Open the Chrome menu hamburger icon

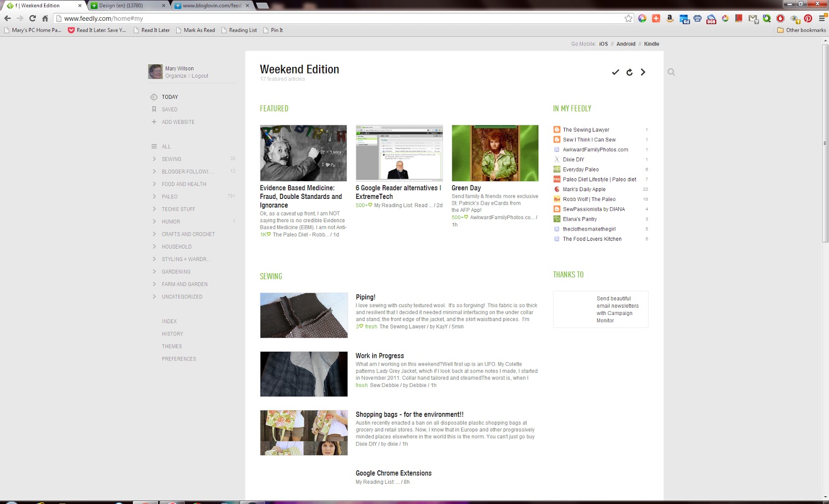[x=822, y=18]
